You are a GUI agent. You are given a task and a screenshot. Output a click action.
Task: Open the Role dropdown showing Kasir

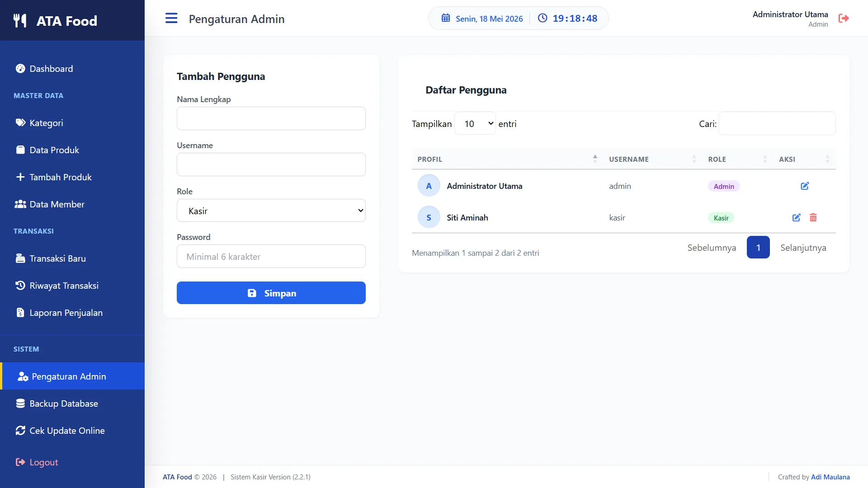click(271, 211)
